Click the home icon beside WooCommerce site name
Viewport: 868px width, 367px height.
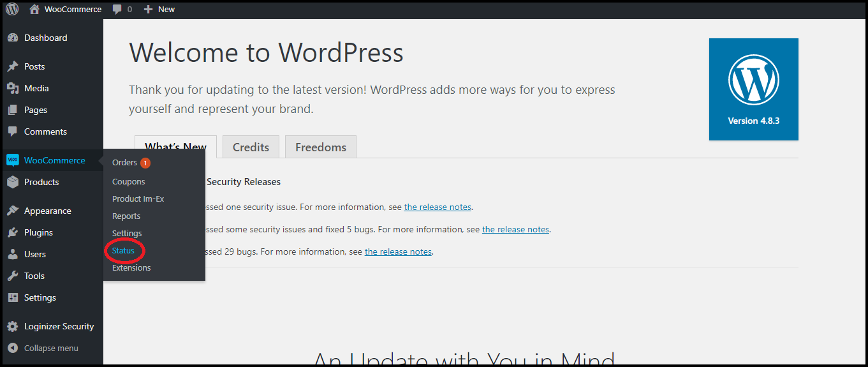pos(34,9)
